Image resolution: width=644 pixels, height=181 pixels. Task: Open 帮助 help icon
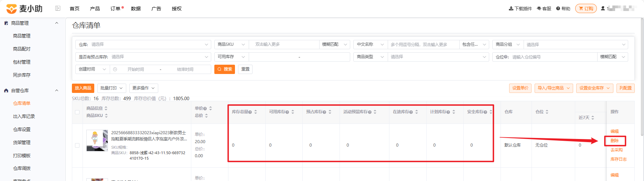point(558,8)
